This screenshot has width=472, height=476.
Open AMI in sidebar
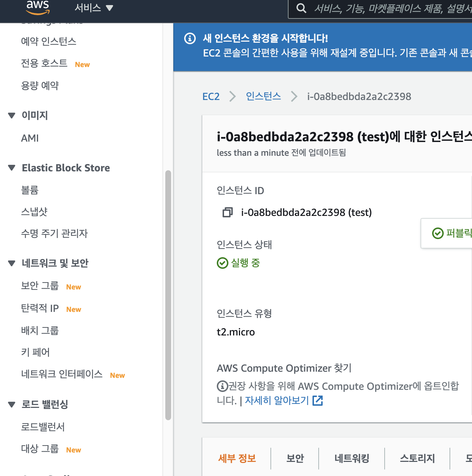point(30,138)
